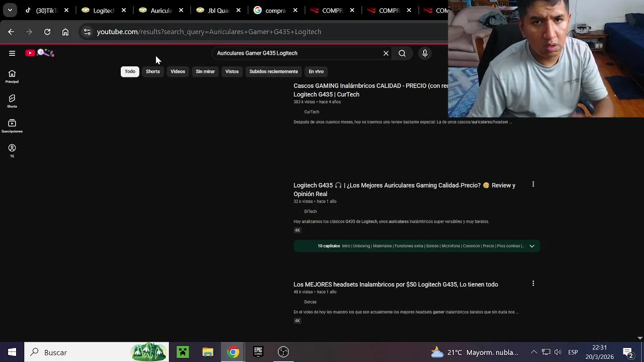This screenshot has width=644, height=362.
Task: Open the Windows Start menu
Action: pyautogui.click(x=12, y=352)
